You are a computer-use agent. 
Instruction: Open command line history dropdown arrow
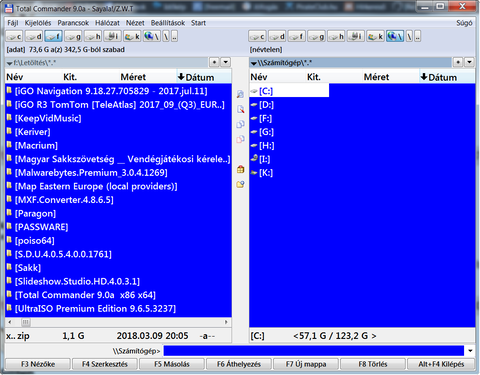click(470, 351)
